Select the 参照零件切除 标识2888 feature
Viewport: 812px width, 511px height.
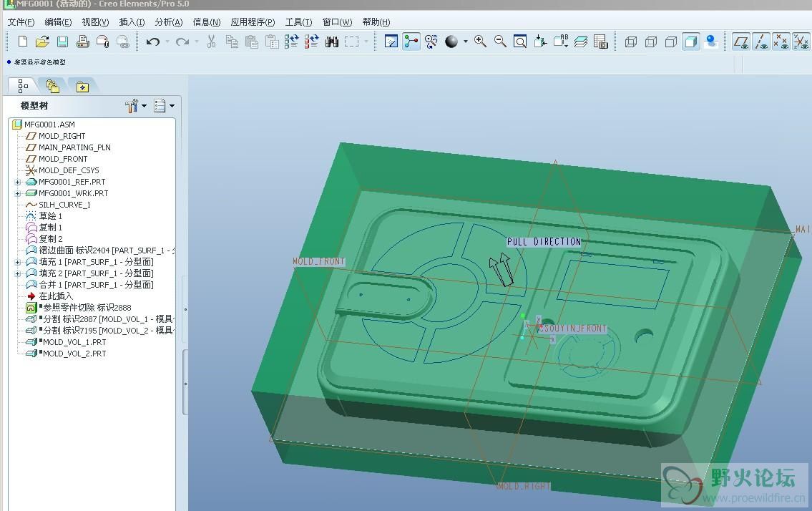click(x=87, y=307)
